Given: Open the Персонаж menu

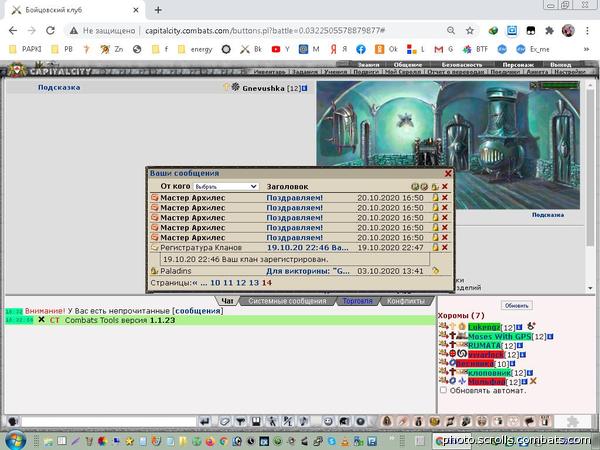Looking at the screenshot, I should (x=518, y=65).
